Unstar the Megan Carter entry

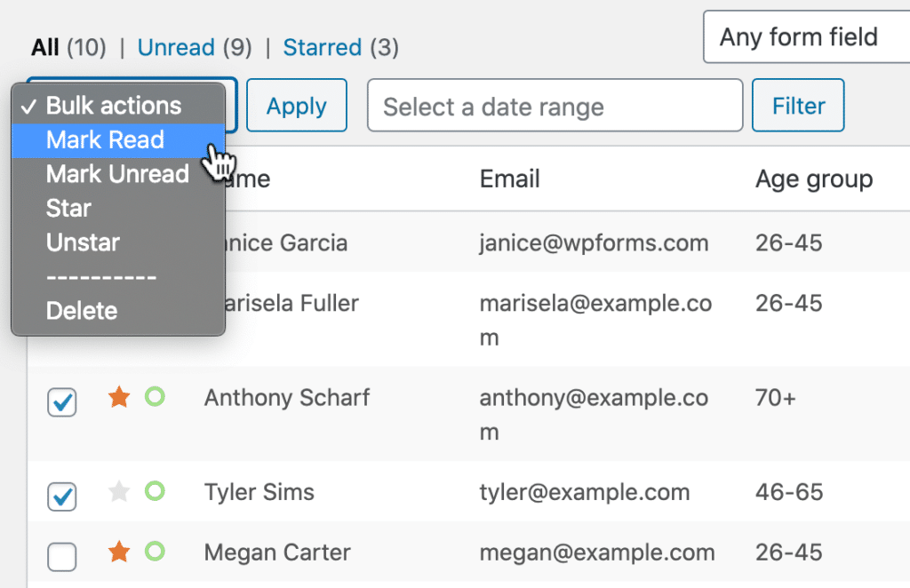pos(119,552)
